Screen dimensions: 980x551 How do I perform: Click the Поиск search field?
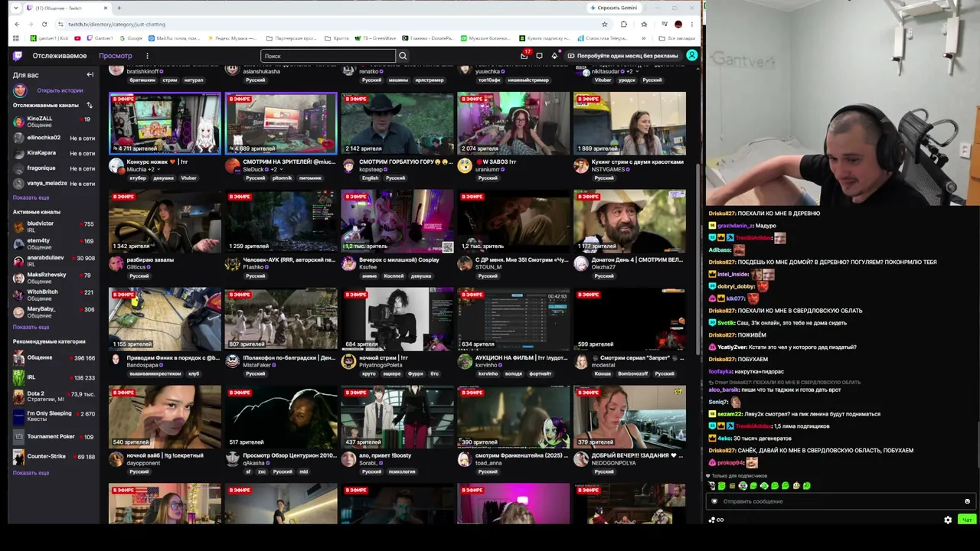pyautogui.click(x=328, y=56)
